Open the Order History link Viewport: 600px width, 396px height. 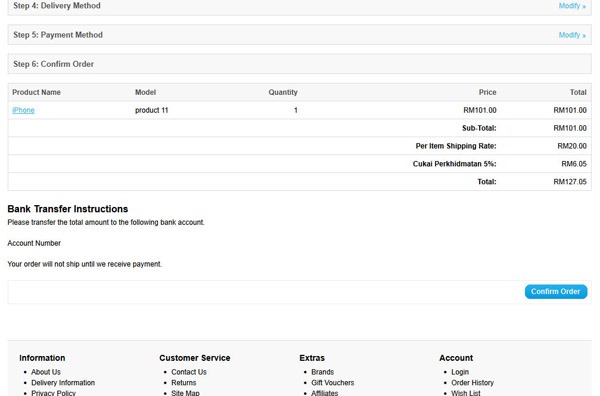[x=473, y=383]
